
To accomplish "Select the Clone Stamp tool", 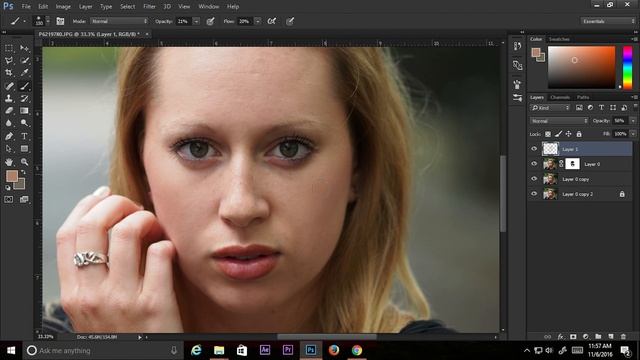I will click(9, 98).
